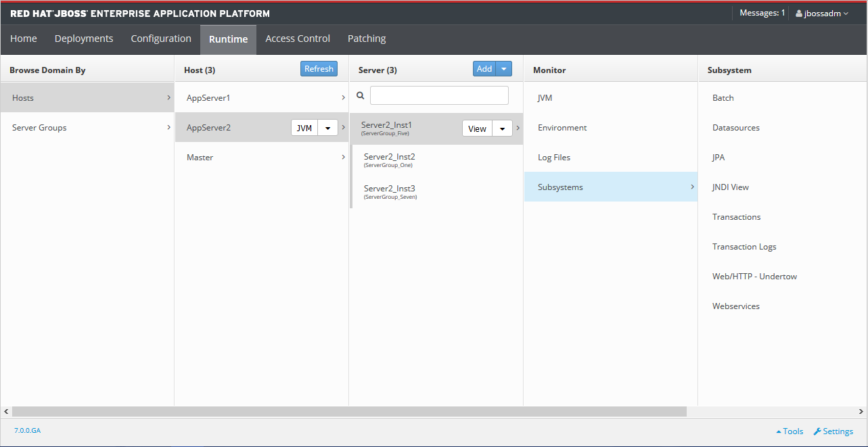Open the Configuration tab
The image size is (868, 447).
(161, 39)
